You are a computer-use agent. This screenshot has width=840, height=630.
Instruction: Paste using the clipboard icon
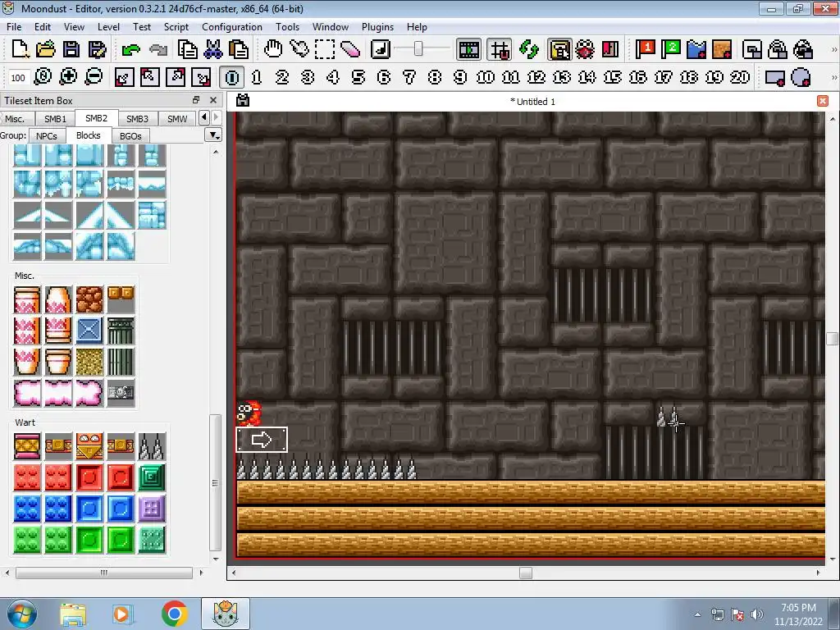[239, 49]
